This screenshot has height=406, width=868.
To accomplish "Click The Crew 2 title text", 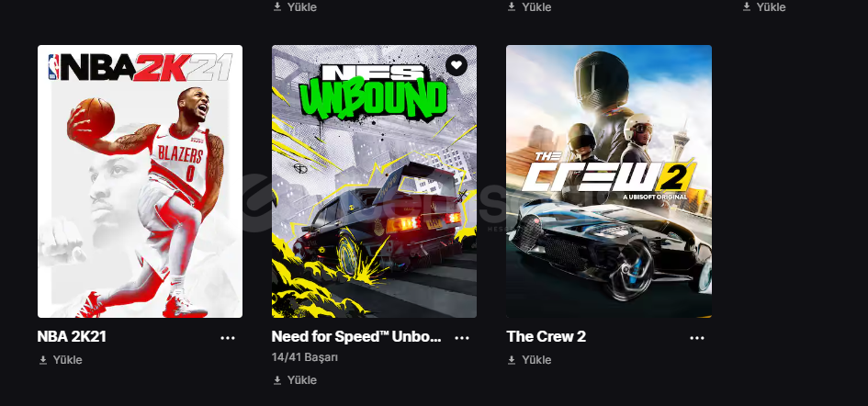I will click(x=547, y=337).
